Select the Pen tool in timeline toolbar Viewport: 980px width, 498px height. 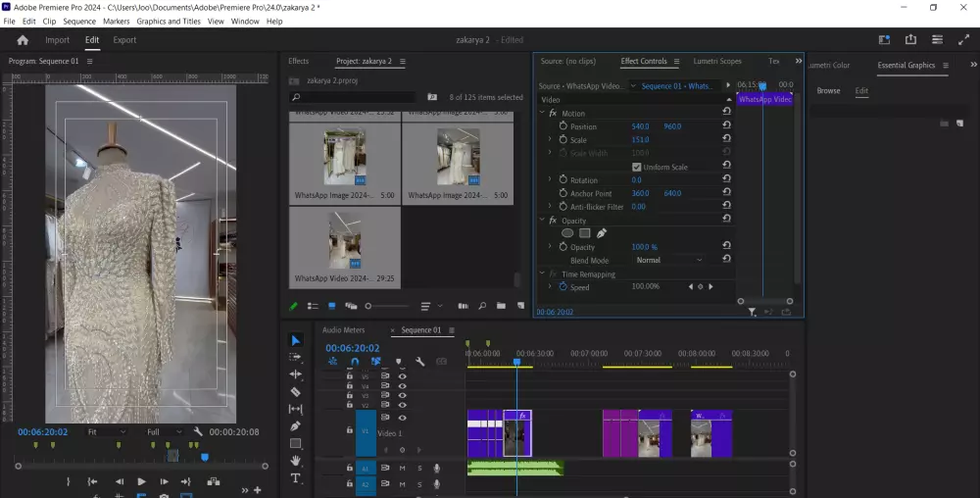(x=296, y=426)
